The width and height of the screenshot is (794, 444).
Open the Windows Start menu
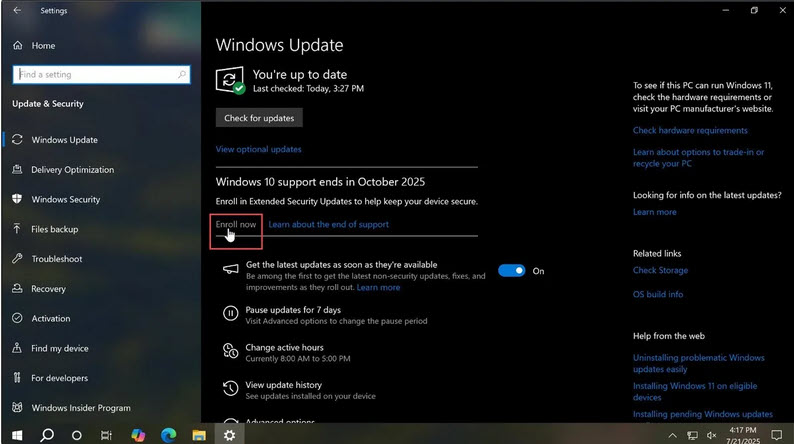[17, 435]
